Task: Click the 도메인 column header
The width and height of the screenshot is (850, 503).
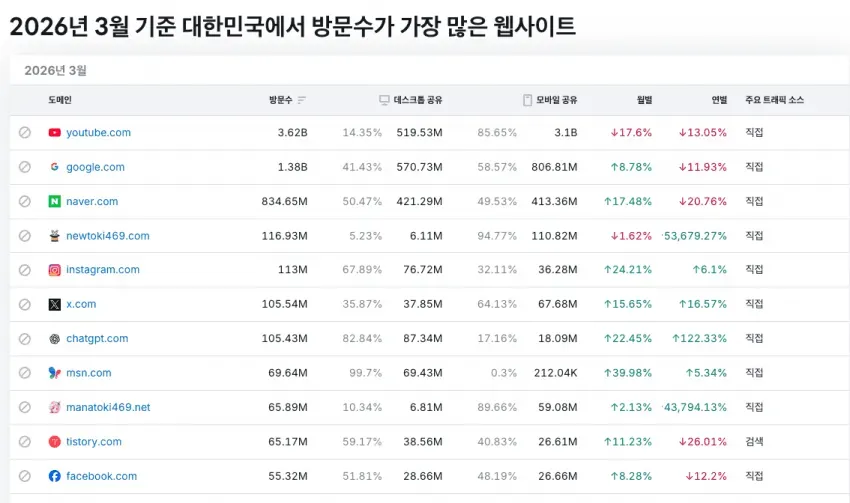Action: [x=60, y=100]
